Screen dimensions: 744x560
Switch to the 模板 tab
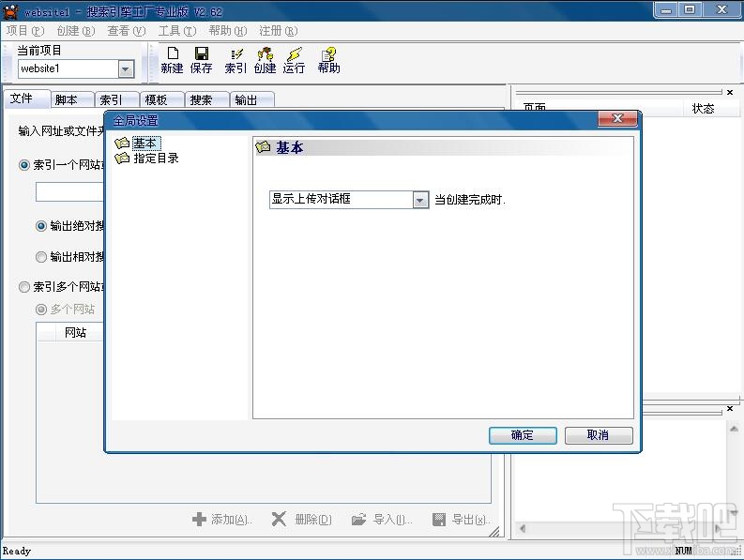click(161, 99)
